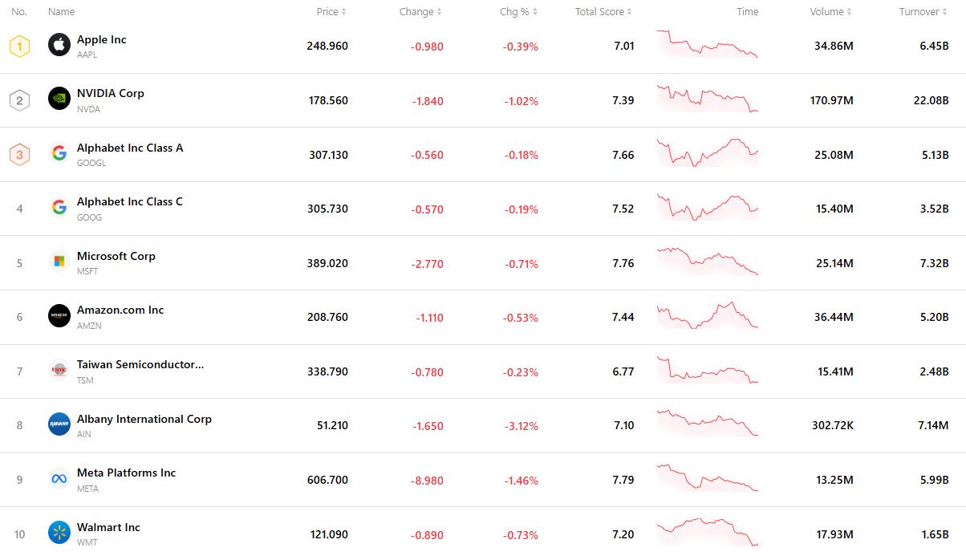Sort by Total Score column header
The height and width of the screenshot is (560, 966).
click(x=603, y=12)
